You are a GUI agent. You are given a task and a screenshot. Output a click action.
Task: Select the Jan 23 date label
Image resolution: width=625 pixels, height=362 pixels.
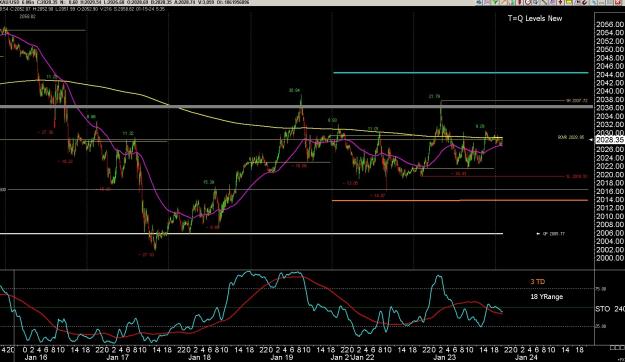coord(445,357)
